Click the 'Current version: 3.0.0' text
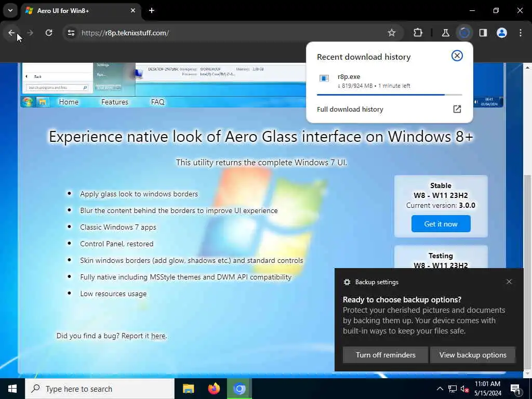This screenshot has height=399, width=532. pyautogui.click(x=441, y=205)
